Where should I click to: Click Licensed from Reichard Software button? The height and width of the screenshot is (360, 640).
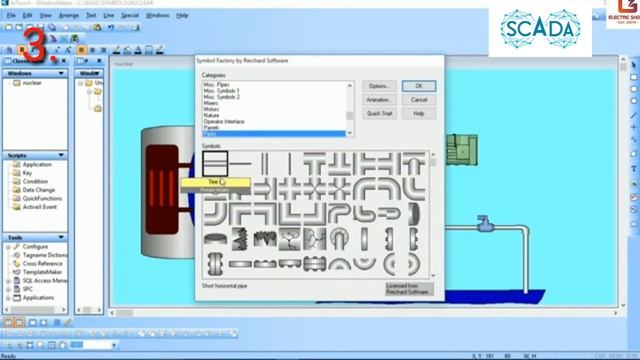409,289
